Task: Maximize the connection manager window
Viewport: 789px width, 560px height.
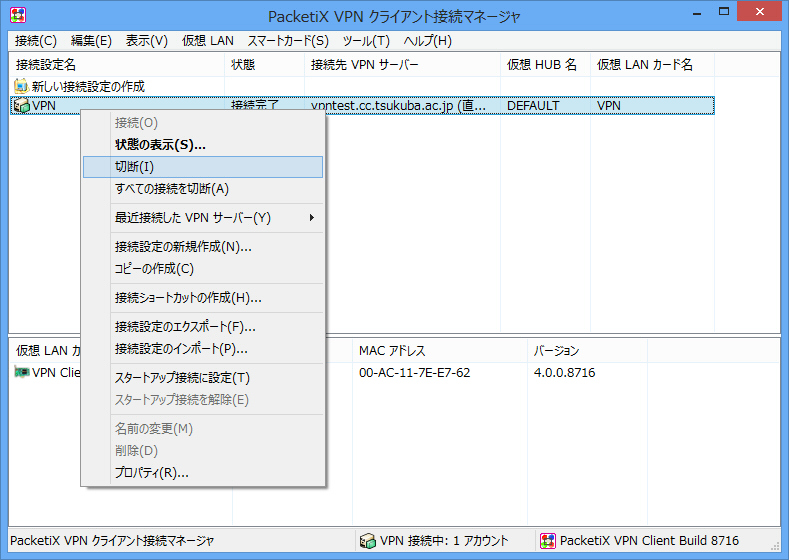Action: click(724, 12)
